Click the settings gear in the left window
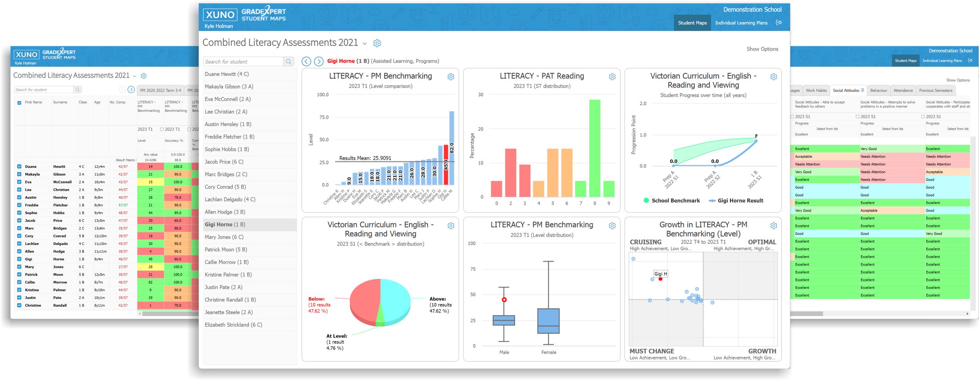The width and height of the screenshot is (980, 381). (144, 76)
